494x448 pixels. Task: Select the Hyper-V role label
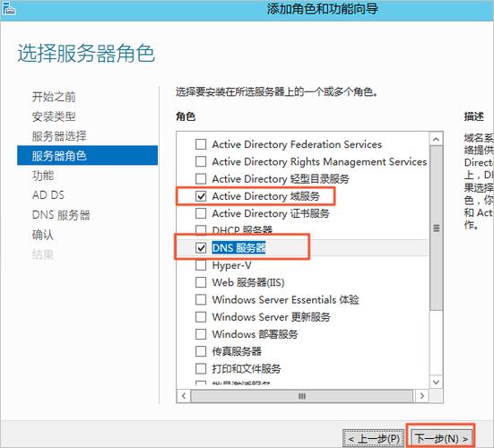click(231, 265)
